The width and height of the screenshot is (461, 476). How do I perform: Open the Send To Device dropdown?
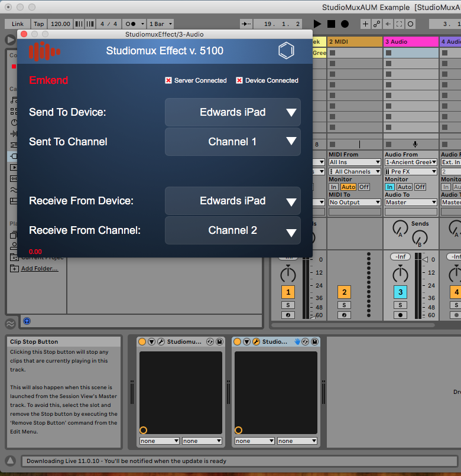coord(233,112)
